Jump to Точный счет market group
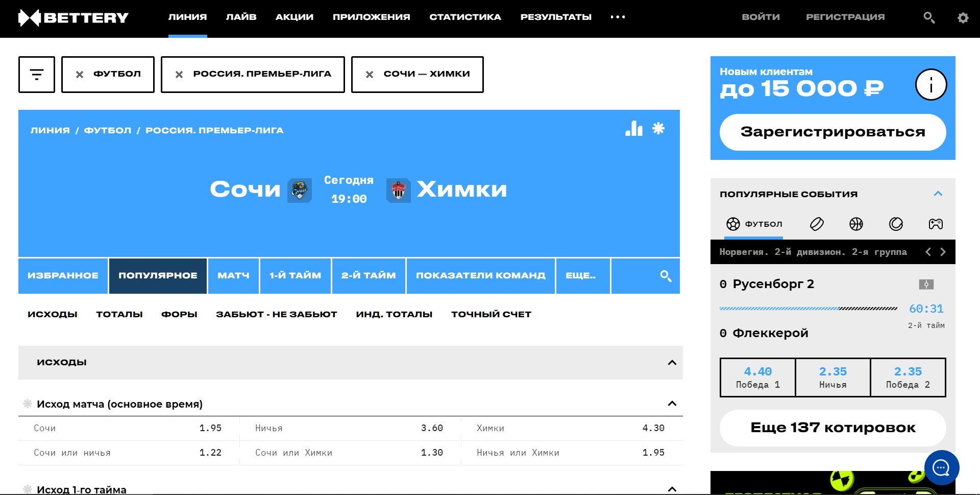Viewport: 980px width, 495px height. click(491, 314)
